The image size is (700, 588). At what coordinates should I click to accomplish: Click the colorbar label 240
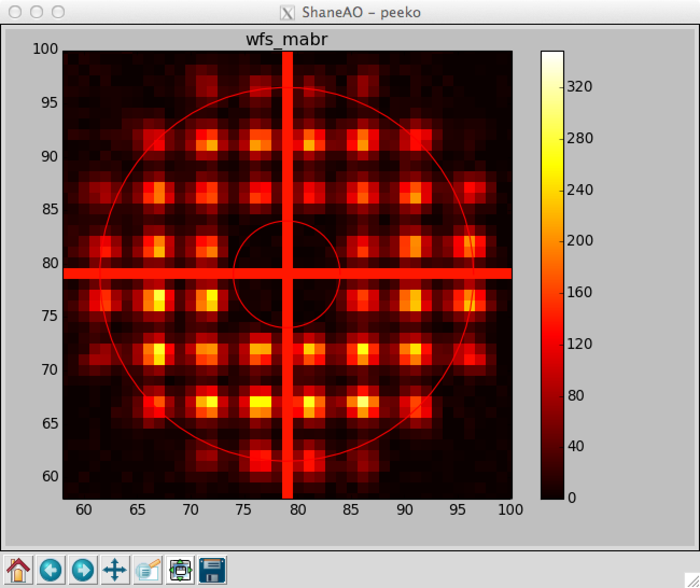click(x=579, y=190)
